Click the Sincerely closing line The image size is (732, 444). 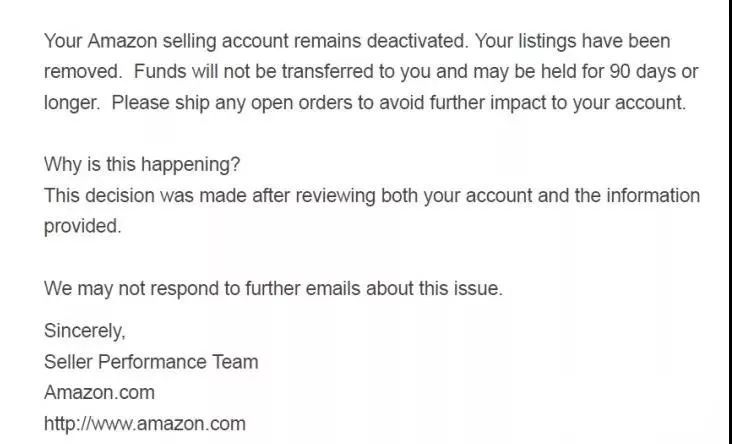pyautogui.click(x=85, y=330)
